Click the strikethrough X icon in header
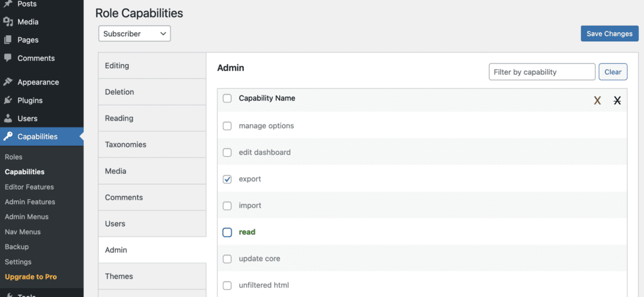Image resolution: width=644 pixels, height=297 pixels. (617, 100)
